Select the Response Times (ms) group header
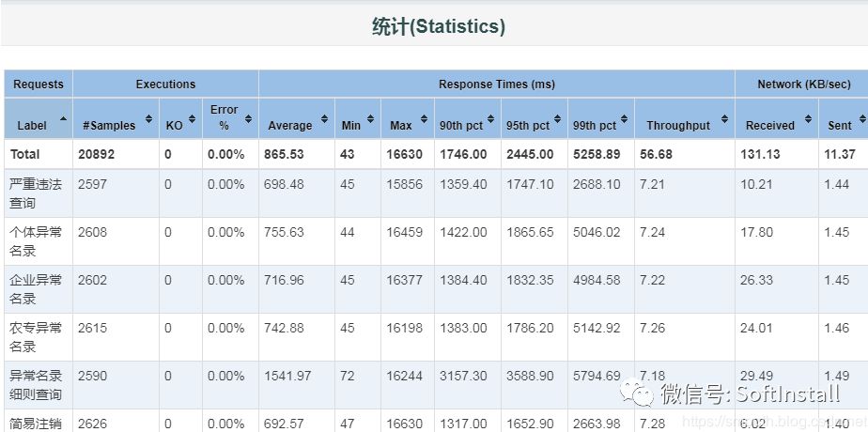Viewport: 868px width, 432px height. click(497, 85)
